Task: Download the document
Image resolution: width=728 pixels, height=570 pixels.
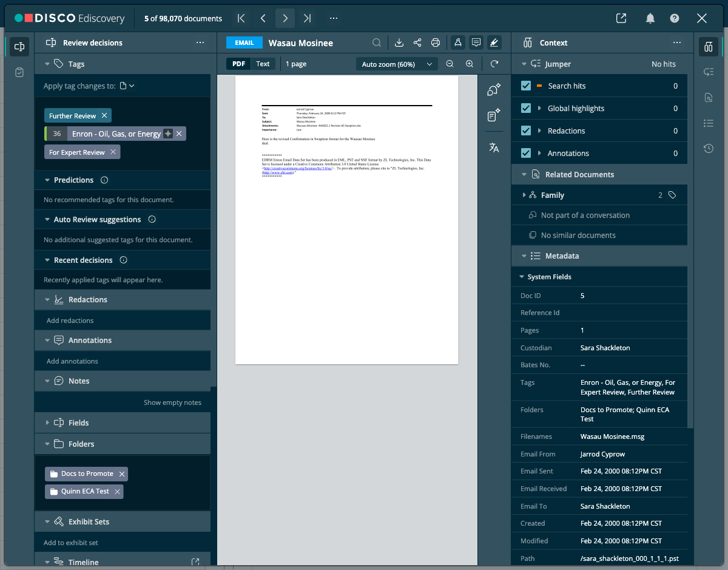Action: click(399, 42)
